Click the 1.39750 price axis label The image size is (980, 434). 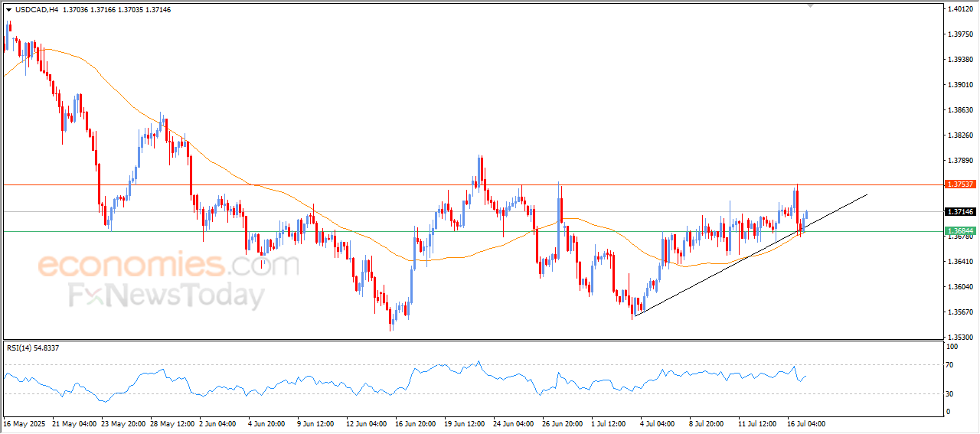(x=960, y=34)
